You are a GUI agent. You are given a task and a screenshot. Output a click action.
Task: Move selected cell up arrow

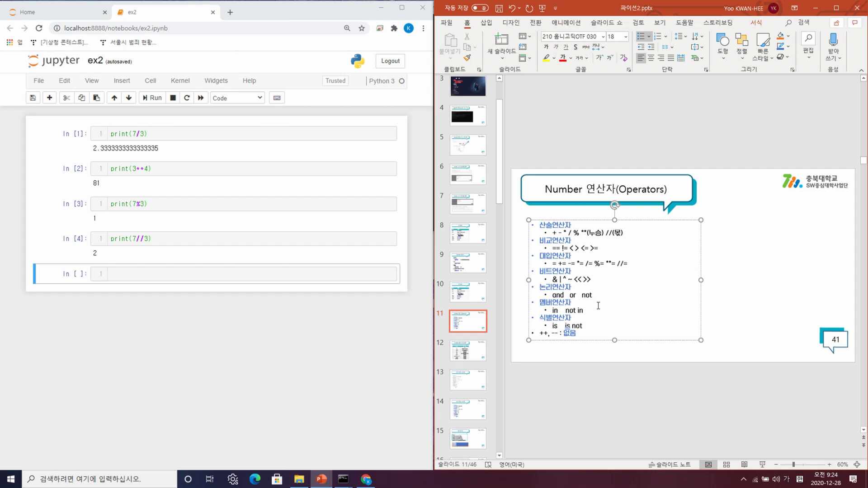pyautogui.click(x=114, y=98)
